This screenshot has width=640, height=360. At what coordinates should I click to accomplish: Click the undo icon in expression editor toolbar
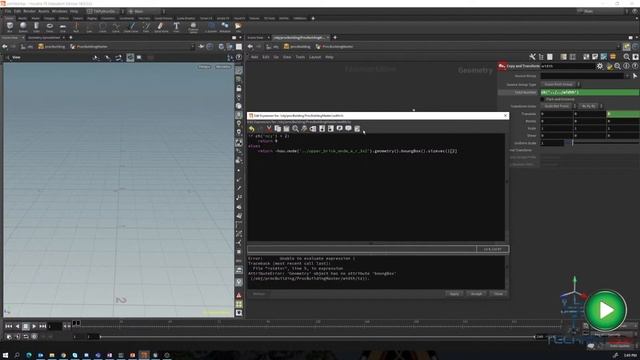(x=251, y=129)
